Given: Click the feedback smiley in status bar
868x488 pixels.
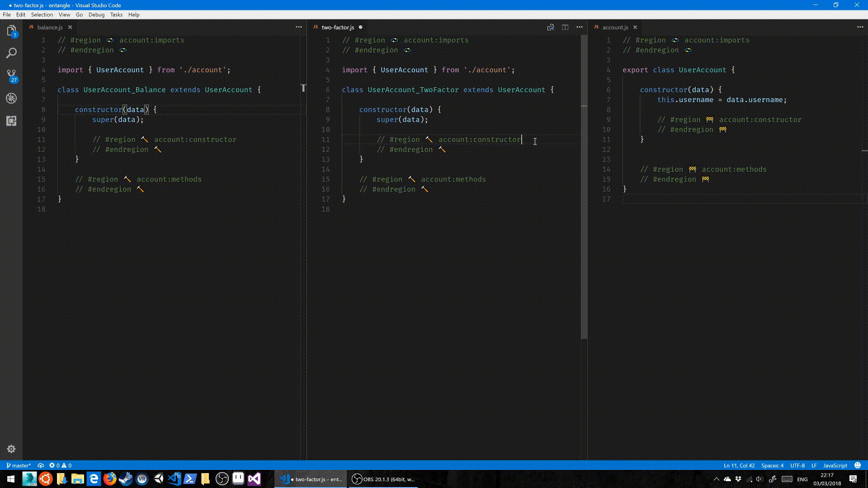Looking at the screenshot, I should [x=857, y=465].
